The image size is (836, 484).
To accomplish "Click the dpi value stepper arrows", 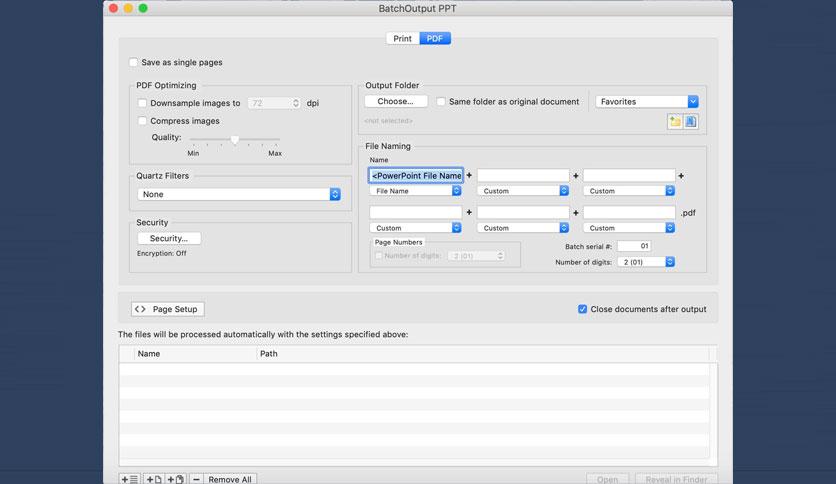I will pyautogui.click(x=296, y=103).
